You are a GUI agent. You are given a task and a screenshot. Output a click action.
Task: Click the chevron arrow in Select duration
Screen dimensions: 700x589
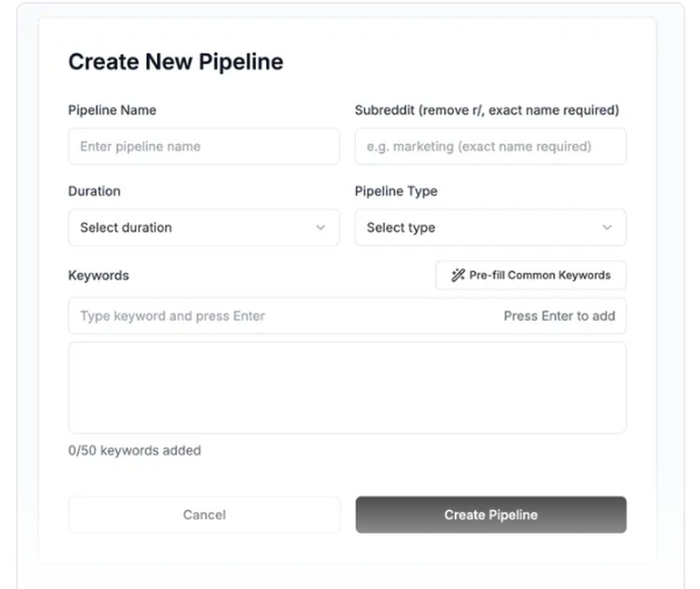click(x=321, y=227)
